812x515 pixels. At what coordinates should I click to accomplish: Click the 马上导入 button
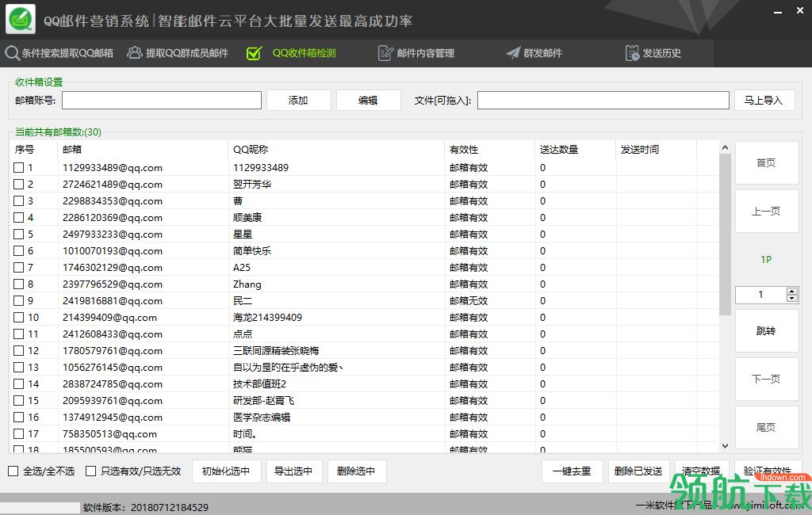click(x=764, y=101)
